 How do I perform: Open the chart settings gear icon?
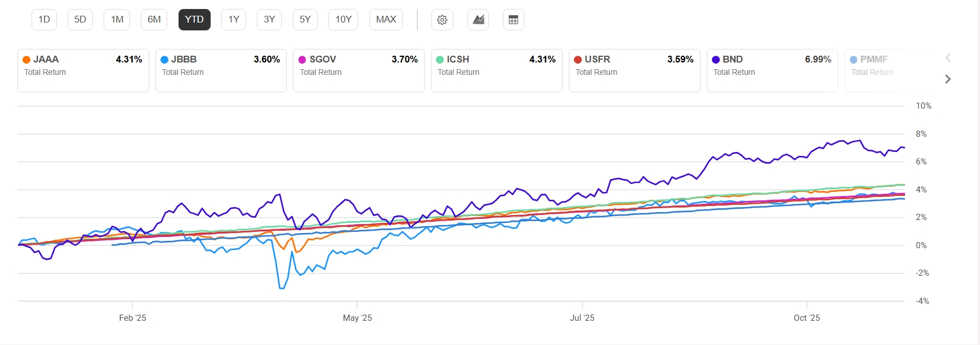coord(442,20)
